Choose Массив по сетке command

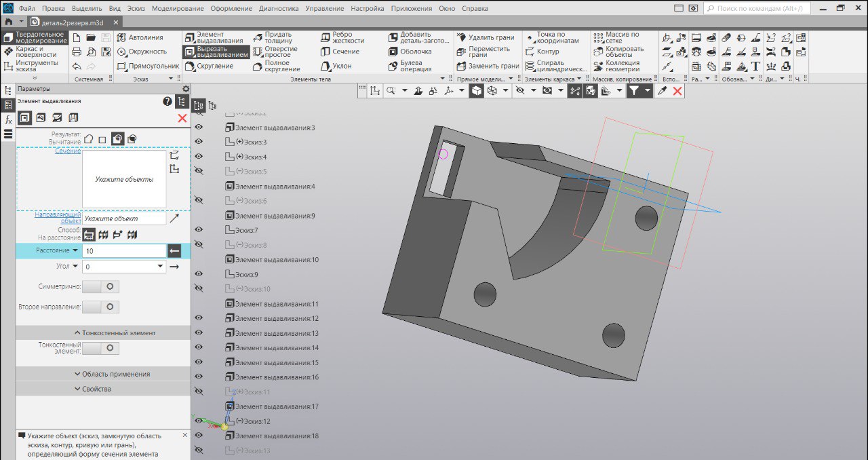(616, 37)
